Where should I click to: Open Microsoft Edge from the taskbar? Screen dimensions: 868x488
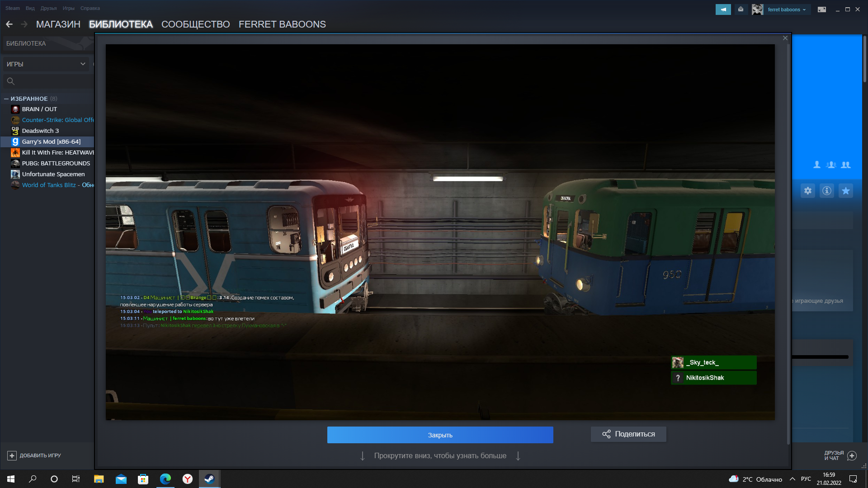point(165,479)
